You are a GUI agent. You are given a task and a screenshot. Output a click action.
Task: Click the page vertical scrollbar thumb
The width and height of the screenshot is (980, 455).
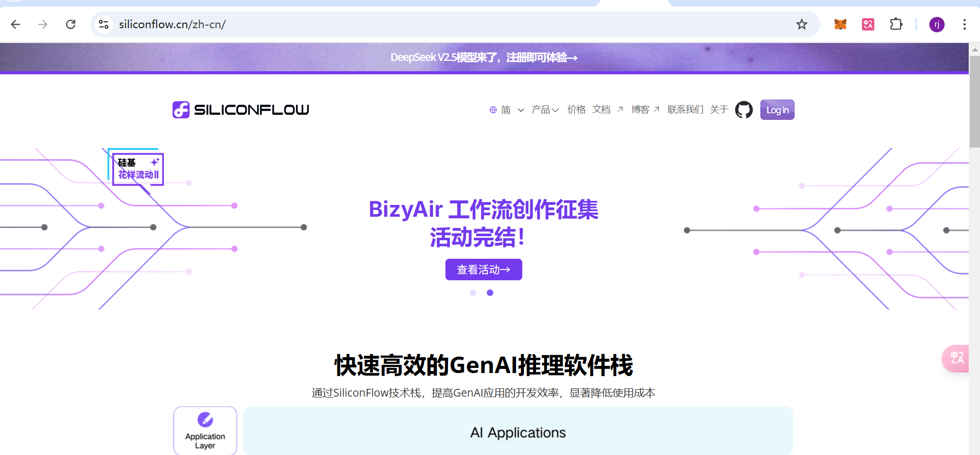coord(974,101)
